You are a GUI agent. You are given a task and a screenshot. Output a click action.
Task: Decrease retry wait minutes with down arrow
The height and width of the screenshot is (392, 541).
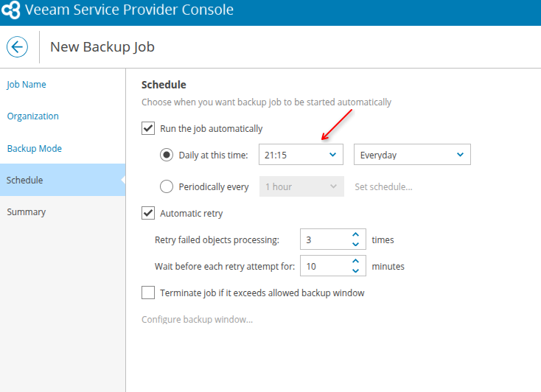click(355, 270)
